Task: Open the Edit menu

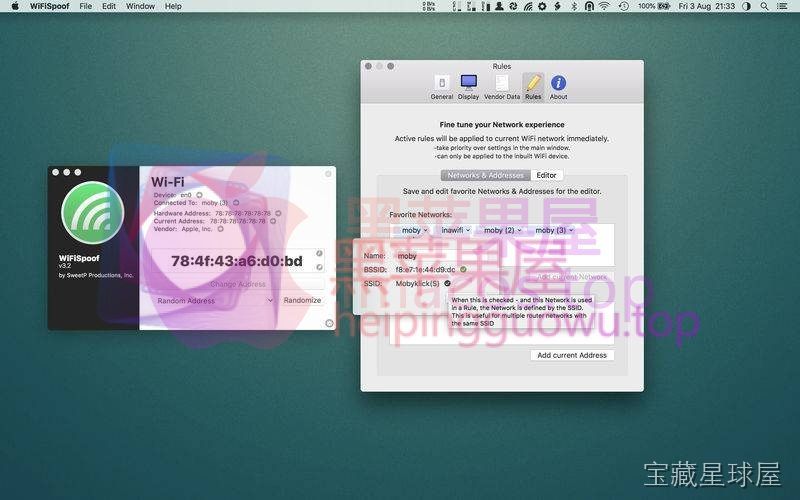Action: point(109,6)
